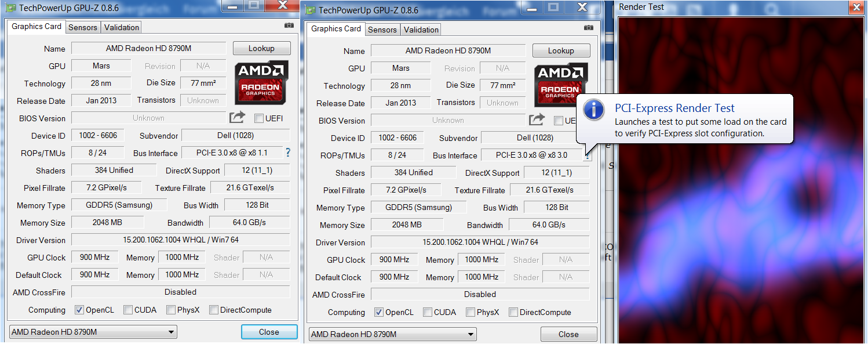
Task: Open Validation tab in left GPU-Z window
Action: point(121,27)
